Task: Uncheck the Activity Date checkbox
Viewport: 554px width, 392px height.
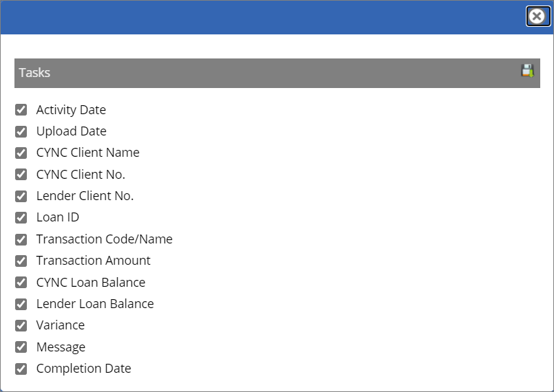Action: tap(21, 110)
